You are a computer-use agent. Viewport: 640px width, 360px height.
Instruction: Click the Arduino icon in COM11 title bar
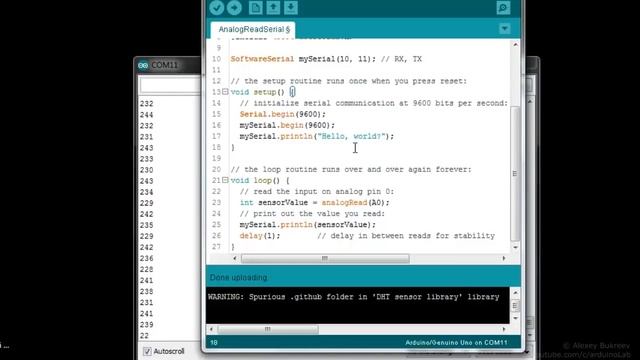click(x=143, y=65)
